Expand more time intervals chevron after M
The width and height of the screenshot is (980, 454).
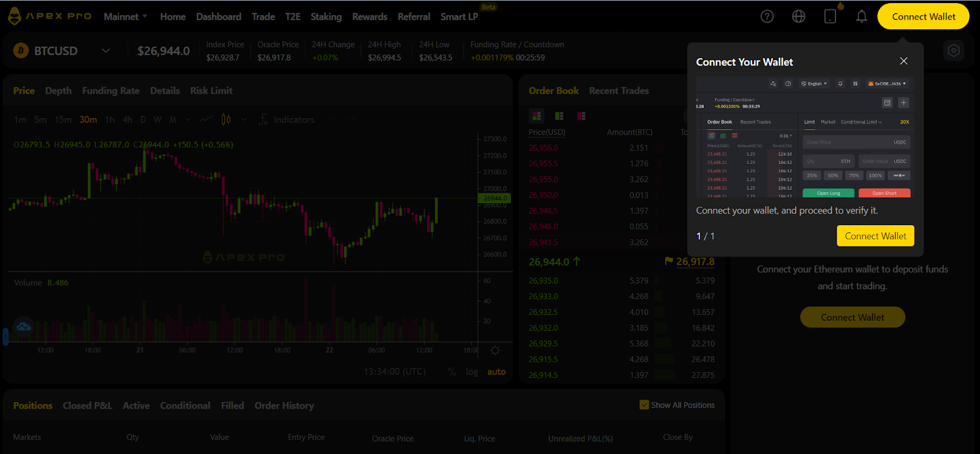188,119
